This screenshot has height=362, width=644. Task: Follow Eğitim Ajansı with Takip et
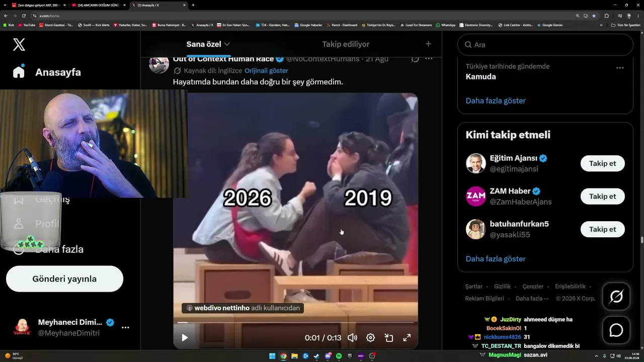pyautogui.click(x=603, y=163)
